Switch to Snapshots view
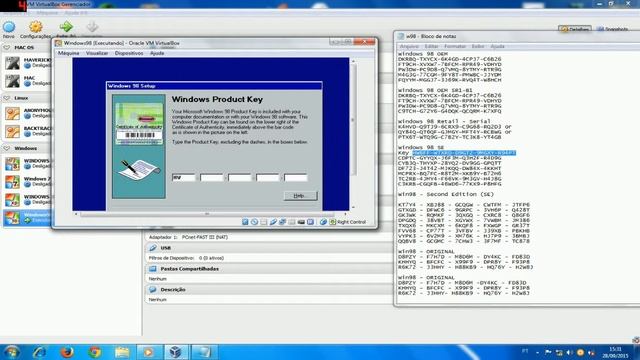 click(x=612, y=29)
